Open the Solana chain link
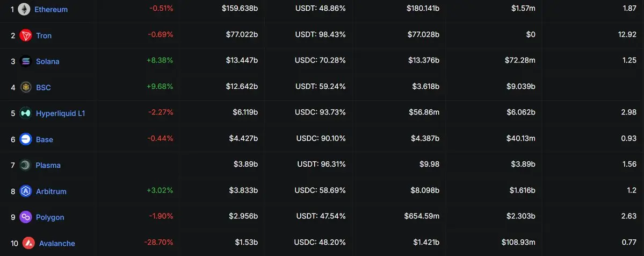The width and height of the screenshot is (644, 256). (48, 61)
